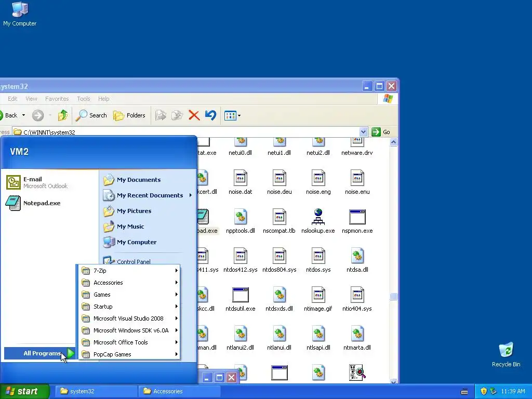The image size is (532, 399).
Task: Switch to system32 taskbar window
Action: (x=96, y=391)
